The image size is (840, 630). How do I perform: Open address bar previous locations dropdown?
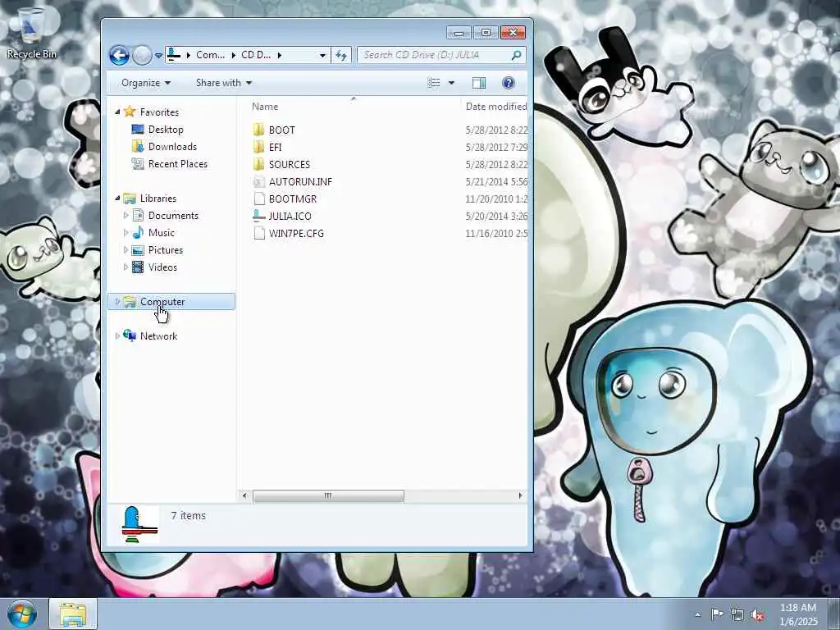coord(322,55)
